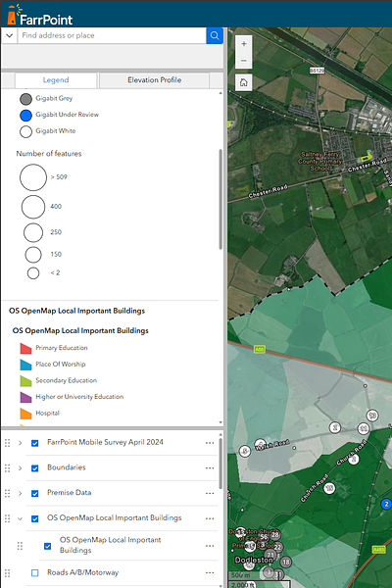Screen dimensions: 392x588
Task: Grab drag handle of Premise Data layer
Action: pos(7,494)
